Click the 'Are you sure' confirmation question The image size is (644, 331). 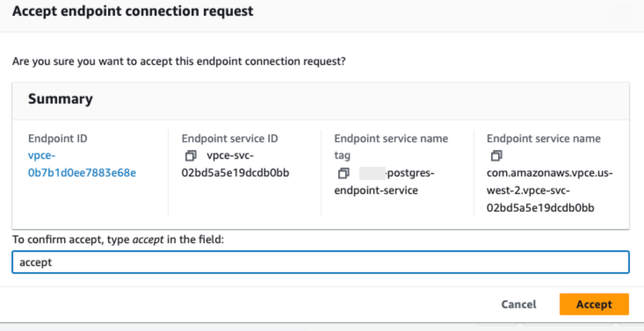coord(179,61)
